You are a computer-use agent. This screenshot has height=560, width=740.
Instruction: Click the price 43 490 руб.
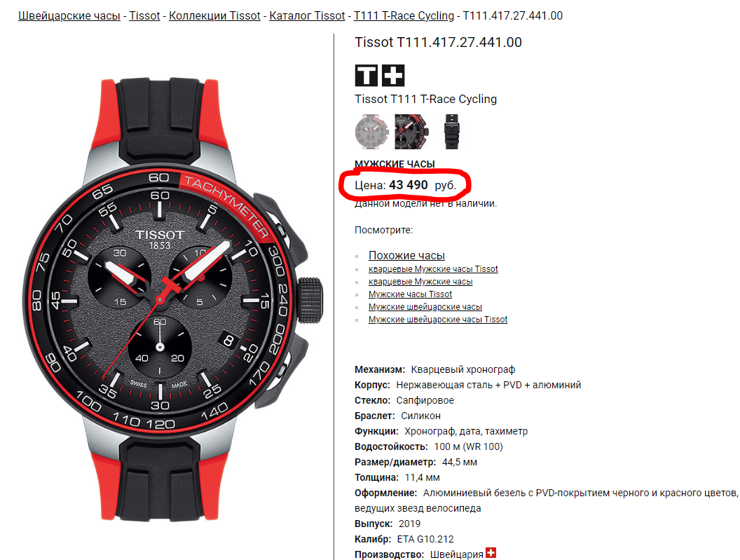(x=423, y=185)
